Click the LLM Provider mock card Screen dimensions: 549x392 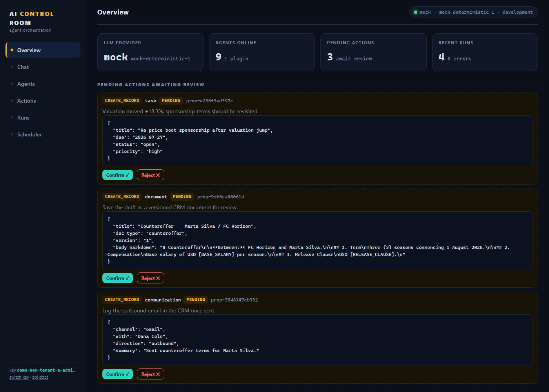click(x=150, y=52)
